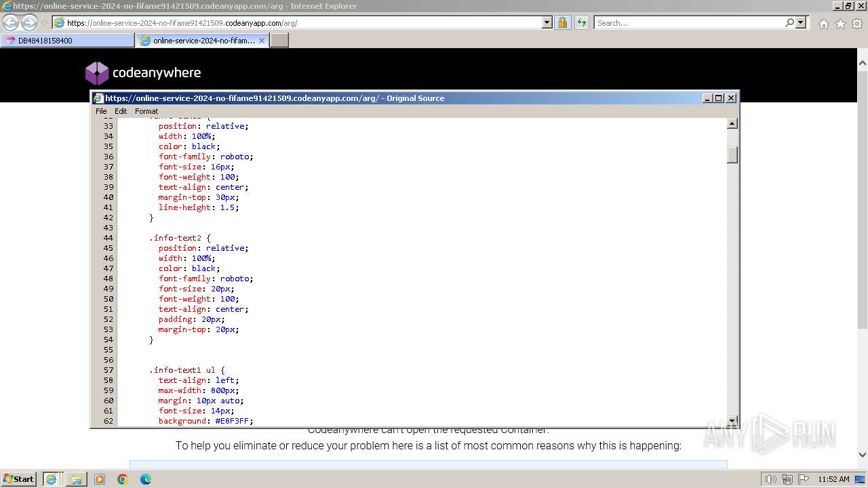Click the 'font-family: roboto;' text on line 36
Viewport: 868px width, 488px height.
click(205, 157)
